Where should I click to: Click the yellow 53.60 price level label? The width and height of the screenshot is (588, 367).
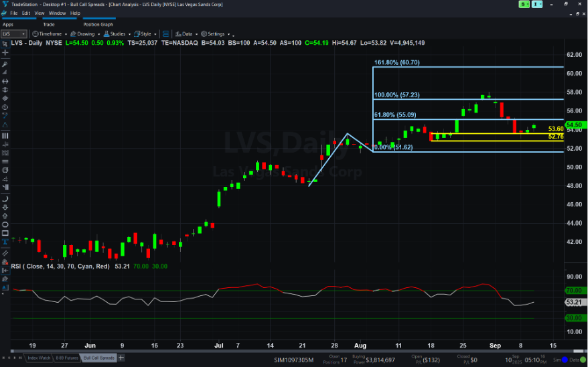(555, 129)
